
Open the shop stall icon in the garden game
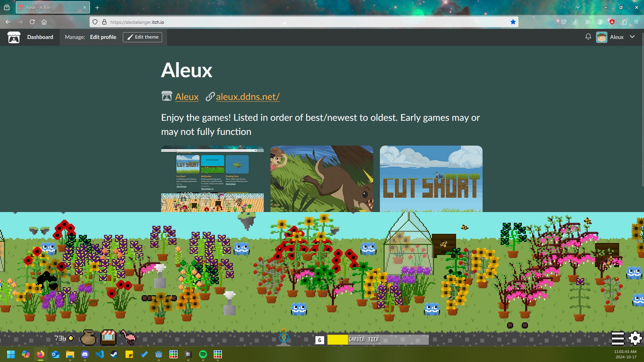pyautogui.click(x=108, y=338)
